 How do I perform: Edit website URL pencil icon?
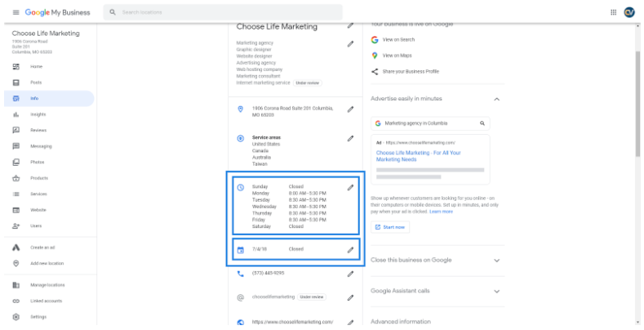coord(350,323)
